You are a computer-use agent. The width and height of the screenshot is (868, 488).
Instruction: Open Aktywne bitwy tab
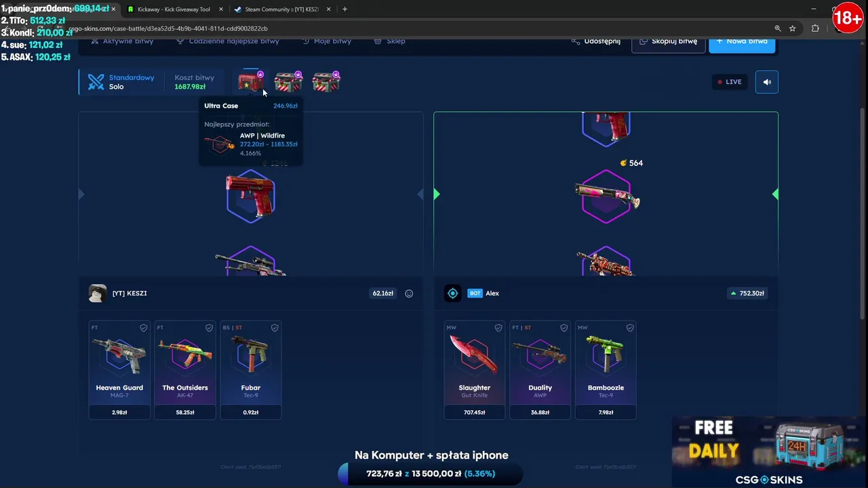click(x=122, y=41)
